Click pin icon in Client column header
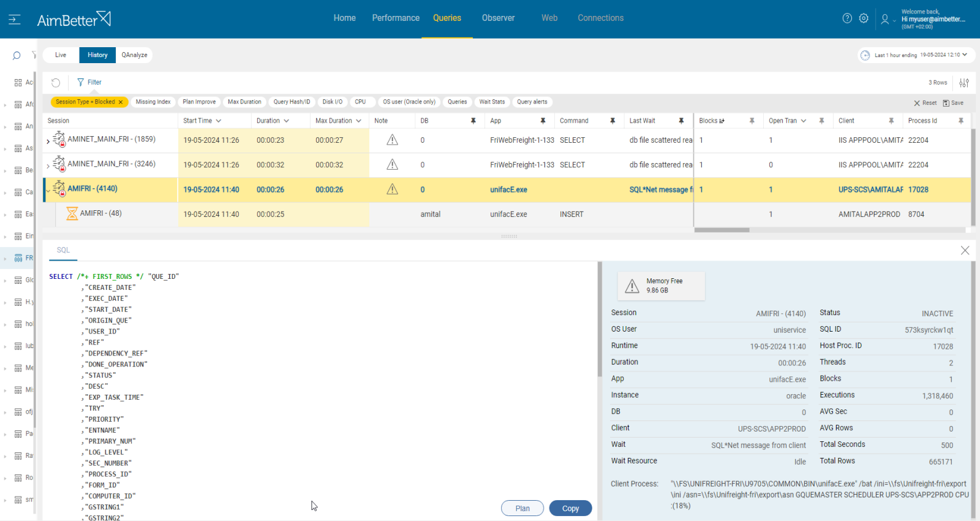This screenshot has height=521, width=980. click(x=891, y=121)
